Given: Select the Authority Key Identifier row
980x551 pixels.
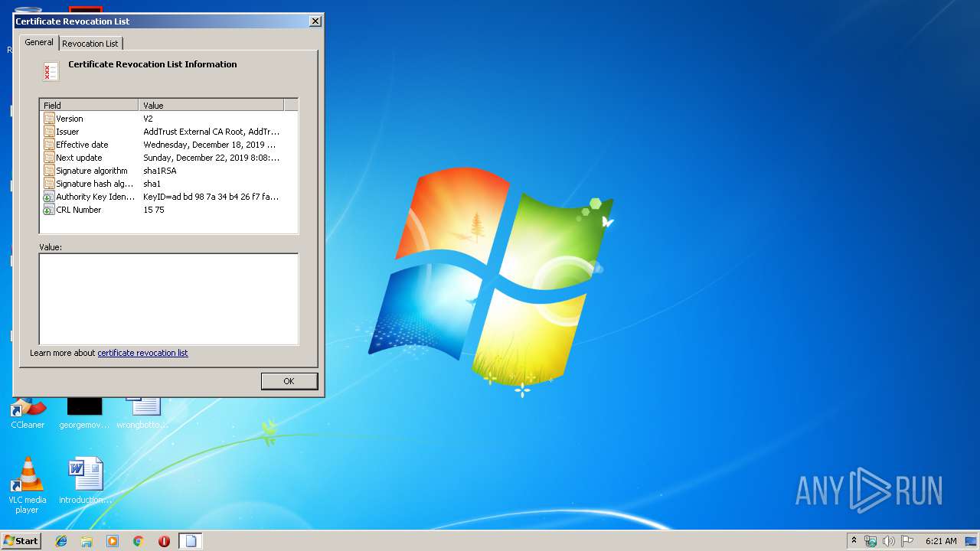Looking at the screenshot, I should pos(168,197).
